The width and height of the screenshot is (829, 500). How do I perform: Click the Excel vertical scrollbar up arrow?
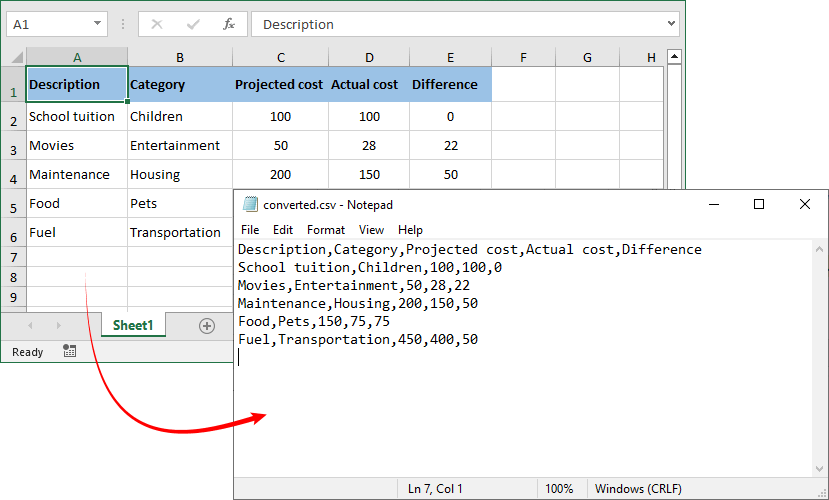coord(674,57)
